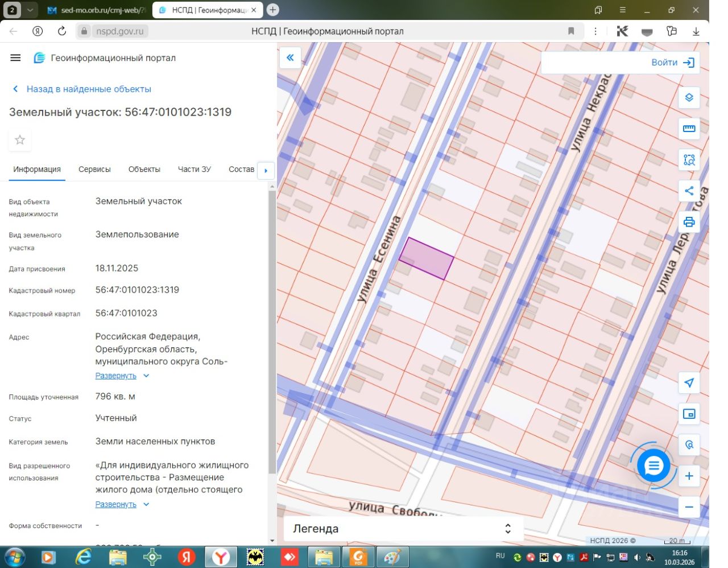Open the tab group counter showing 2
Image resolution: width=728 pixels, height=568 pixels.
pos(12,10)
